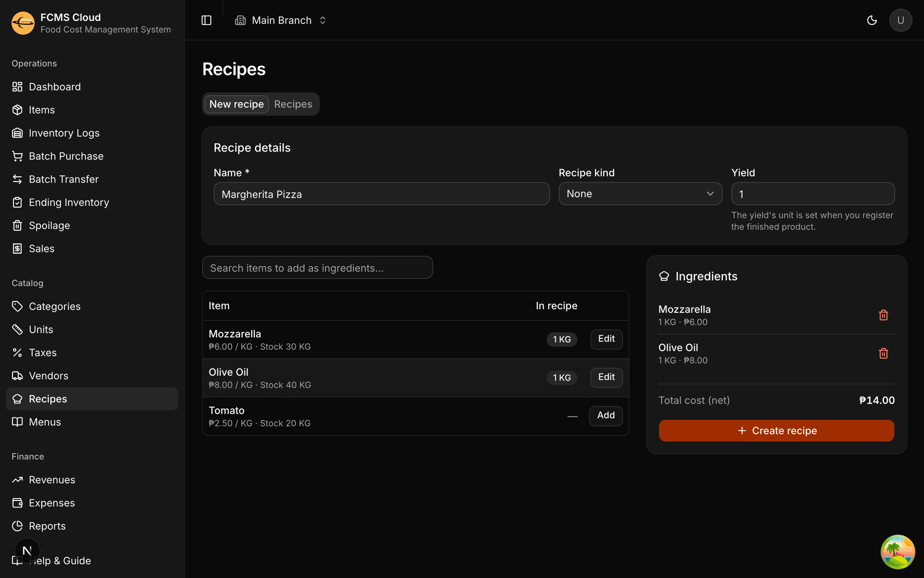Viewport: 924px width, 578px height.
Task: Click the Ending Inventory clipboard icon
Action: pyautogui.click(x=17, y=202)
